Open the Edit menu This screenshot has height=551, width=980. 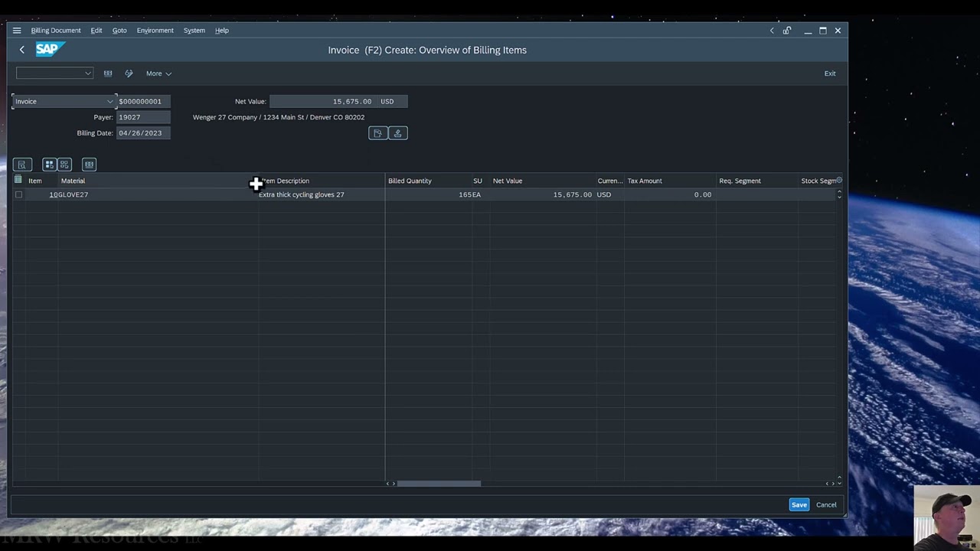point(96,31)
